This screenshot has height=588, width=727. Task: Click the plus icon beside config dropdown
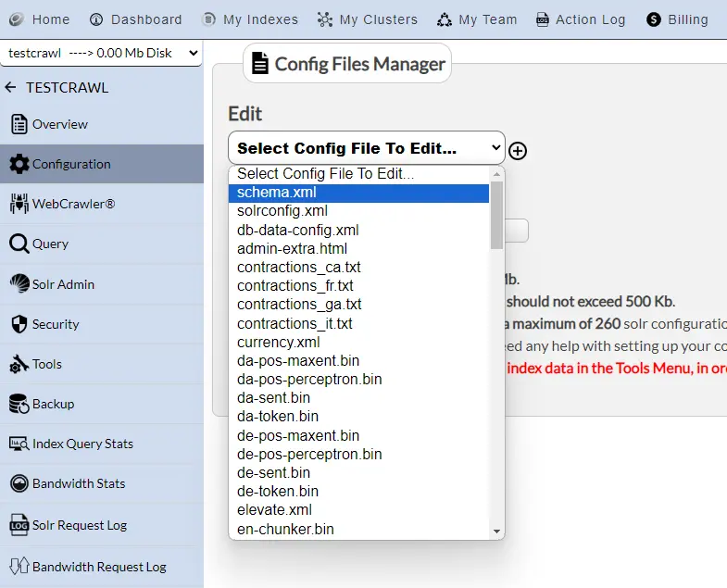coord(518,151)
